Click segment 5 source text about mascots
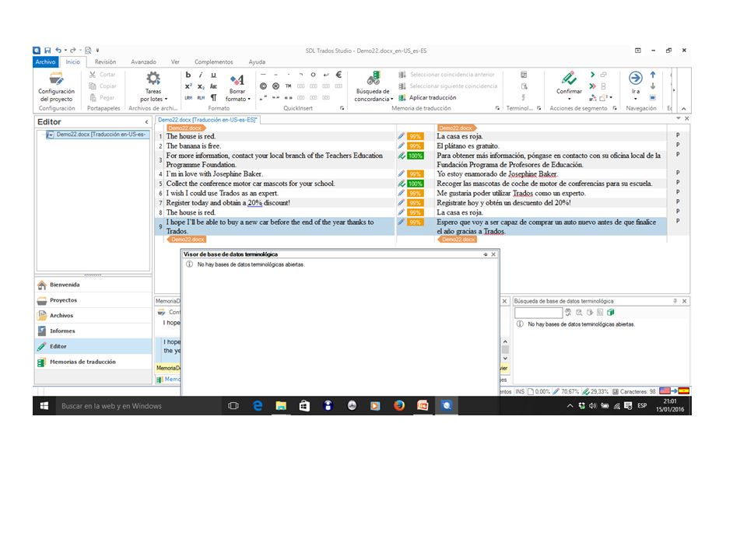The width and height of the screenshot is (747, 560). [251, 184]
